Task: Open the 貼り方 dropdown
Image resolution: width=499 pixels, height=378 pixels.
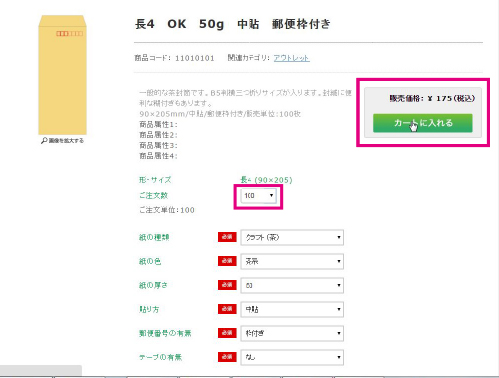Action: [292, 309]
